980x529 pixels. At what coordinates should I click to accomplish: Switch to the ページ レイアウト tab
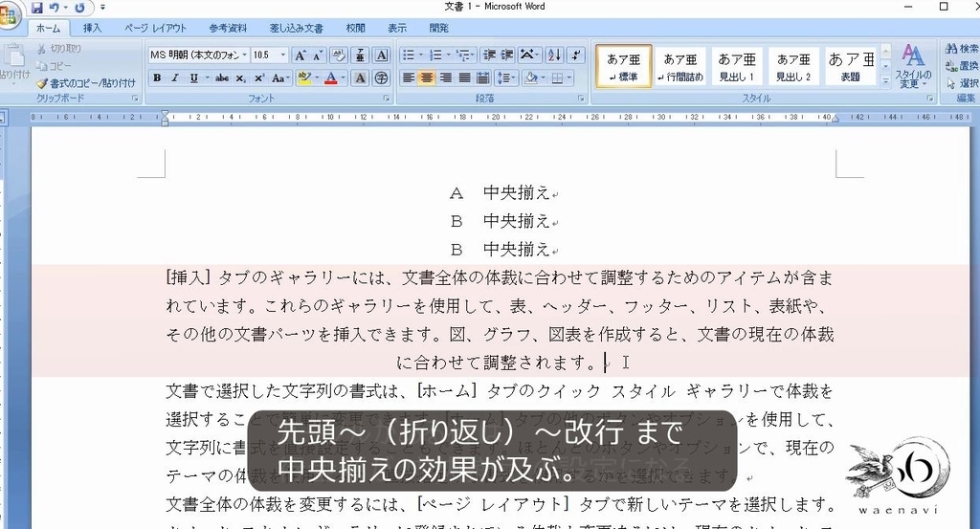pos(155,28)
